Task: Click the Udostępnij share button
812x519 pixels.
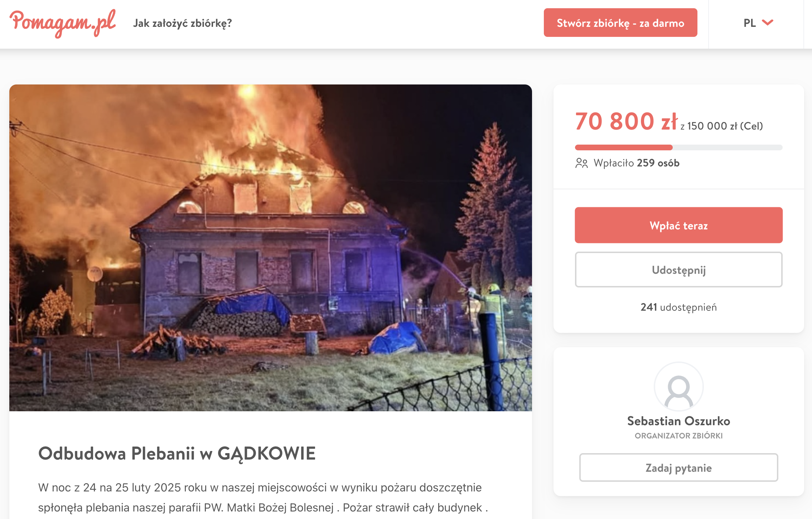Action: point(678,270)
